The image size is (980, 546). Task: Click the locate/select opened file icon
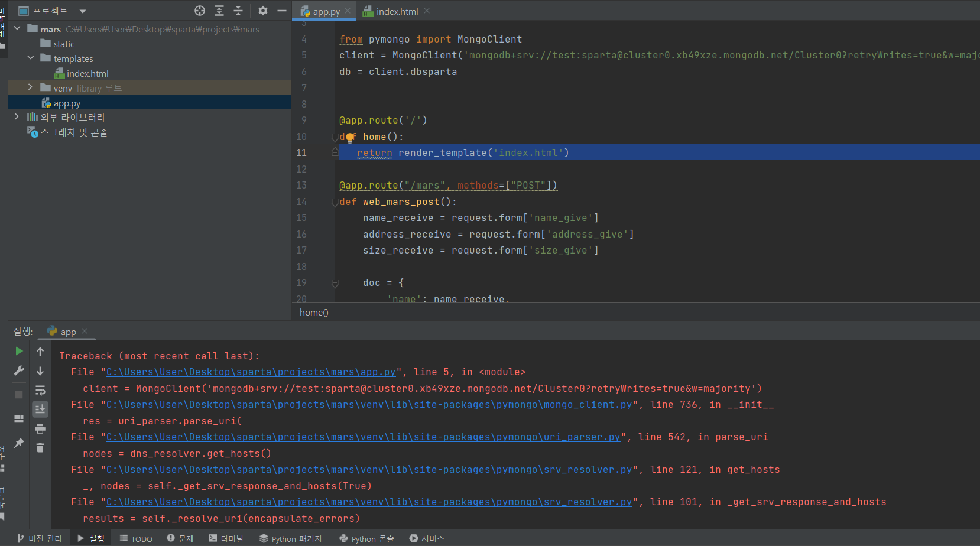point(200,11)
